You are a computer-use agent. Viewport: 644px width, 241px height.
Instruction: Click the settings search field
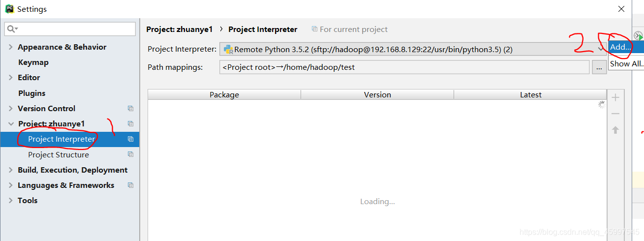tap(70, 29)
